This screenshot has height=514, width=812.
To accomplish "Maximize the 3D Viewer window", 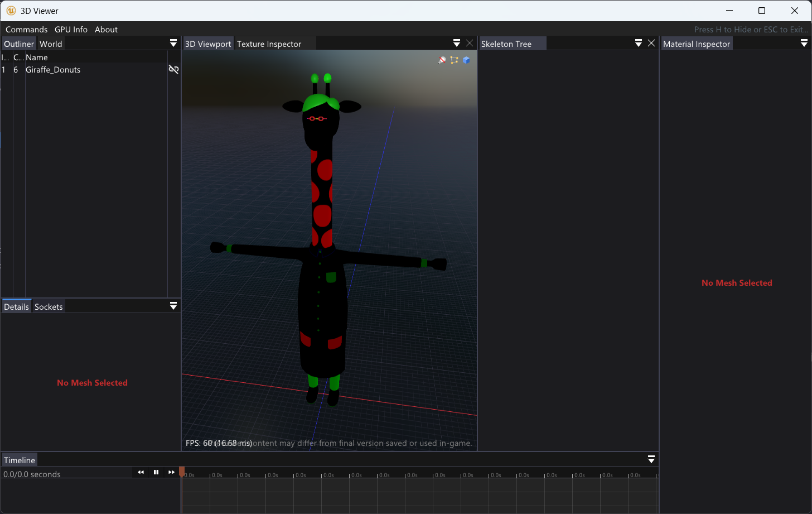I will (762, 11).
